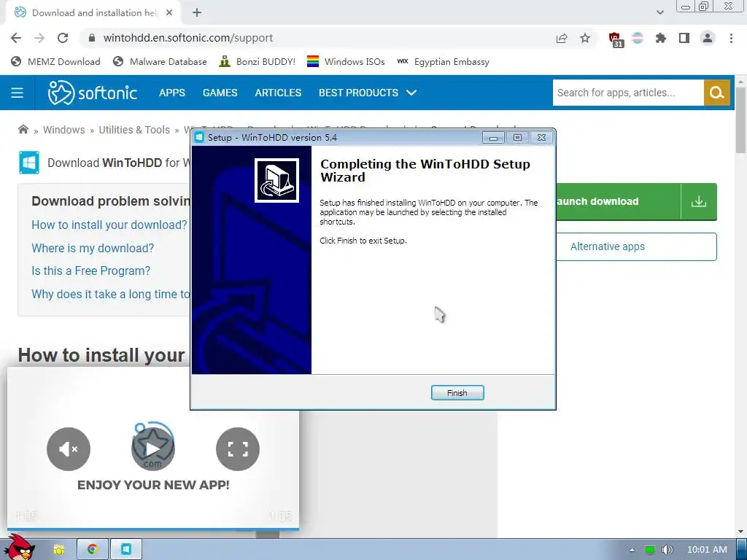Open the Alternative apps button
The height and width of the screenshot is (560, 747).
[x=636, y=246]
